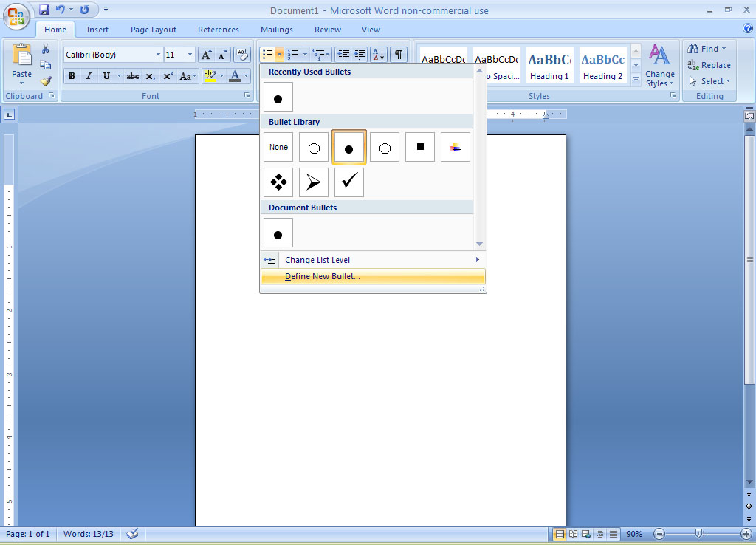Open the font size dropdown
Screen dimensions: 756x545
point(189,54)
